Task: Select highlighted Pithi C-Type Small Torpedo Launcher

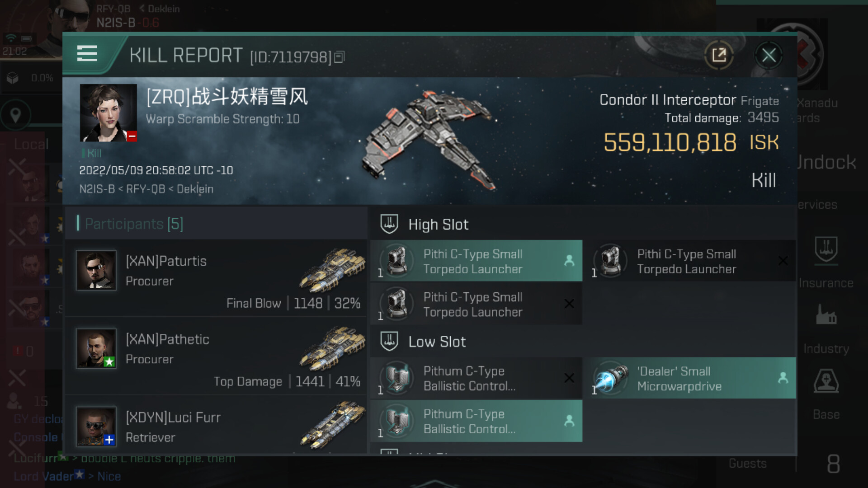Action: (476, 261)
